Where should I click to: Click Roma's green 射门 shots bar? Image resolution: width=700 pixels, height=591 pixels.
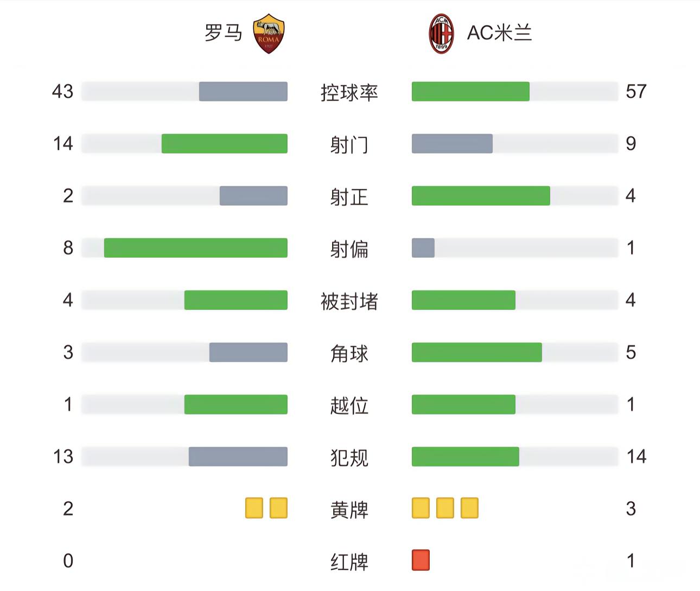[224, 144]
